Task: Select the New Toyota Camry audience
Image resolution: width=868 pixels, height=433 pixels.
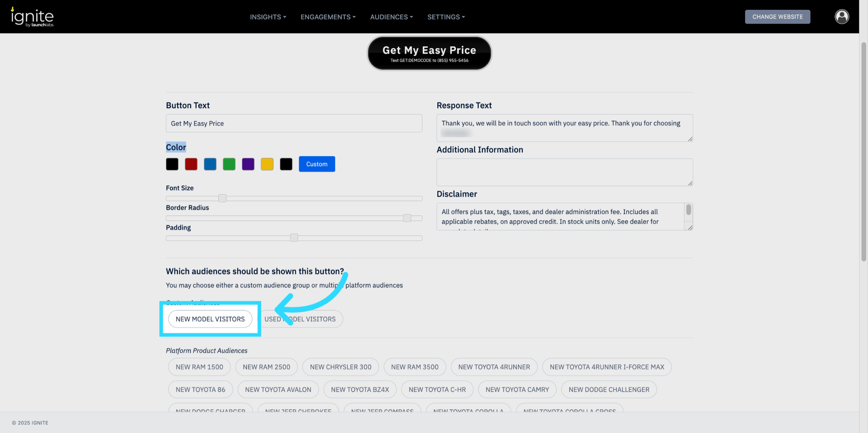Action: [x=517, y=390]
